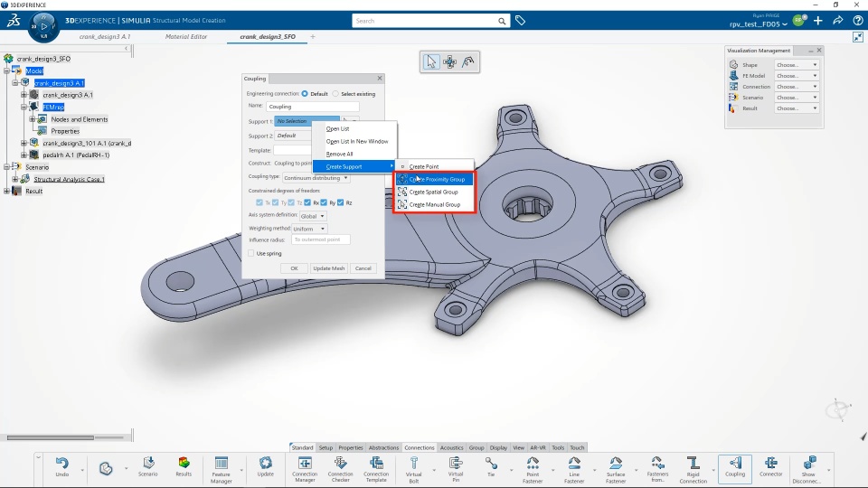Toggle the Ty degree of freedom checkbox
This screenshot has width=868, height=488.
pyautogui.click(x=275, y=202)
